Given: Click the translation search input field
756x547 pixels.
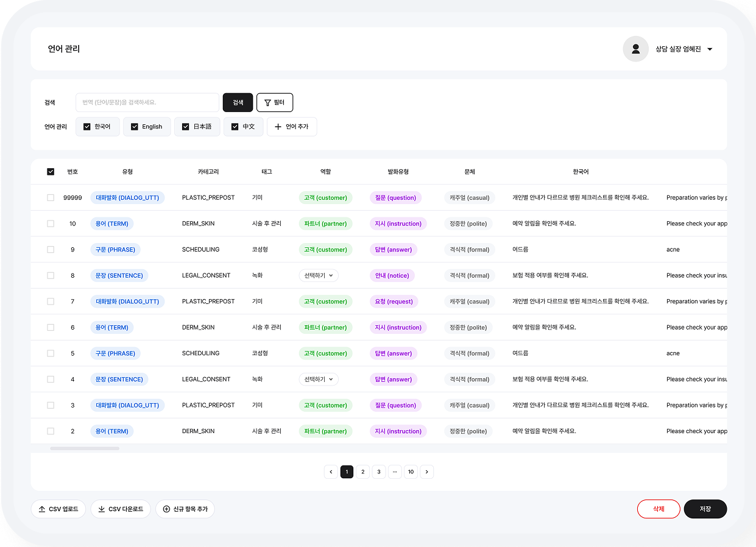Looking at the screenshot, I should pyautogui.click(x=147, y=102).
